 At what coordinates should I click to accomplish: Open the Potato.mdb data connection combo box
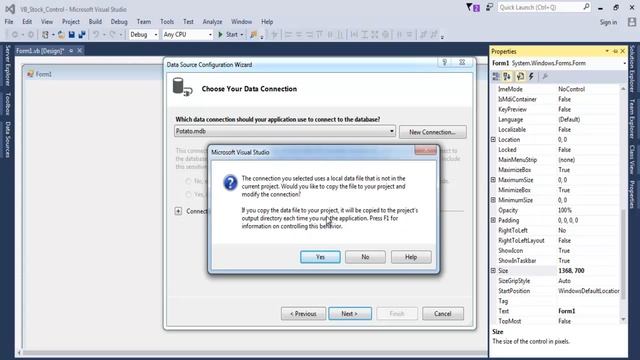pos(285,131)
